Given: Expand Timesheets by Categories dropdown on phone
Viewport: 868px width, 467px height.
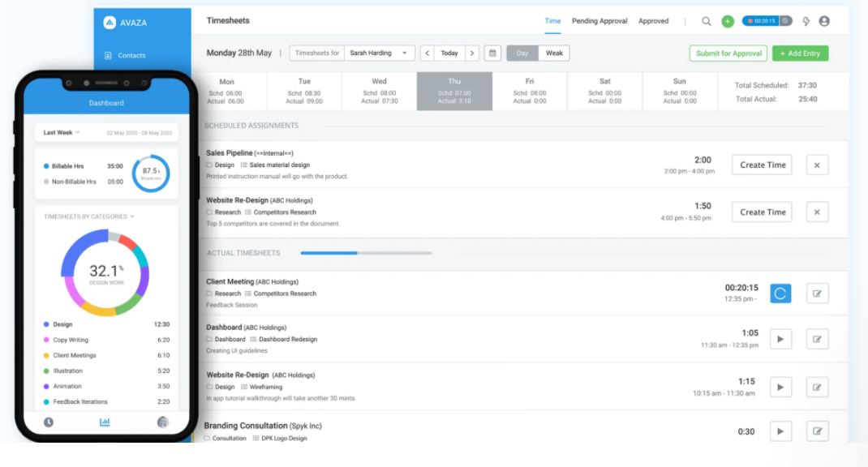Looking at the screenshot, I should pyautogui.click(x=89, y=216).
